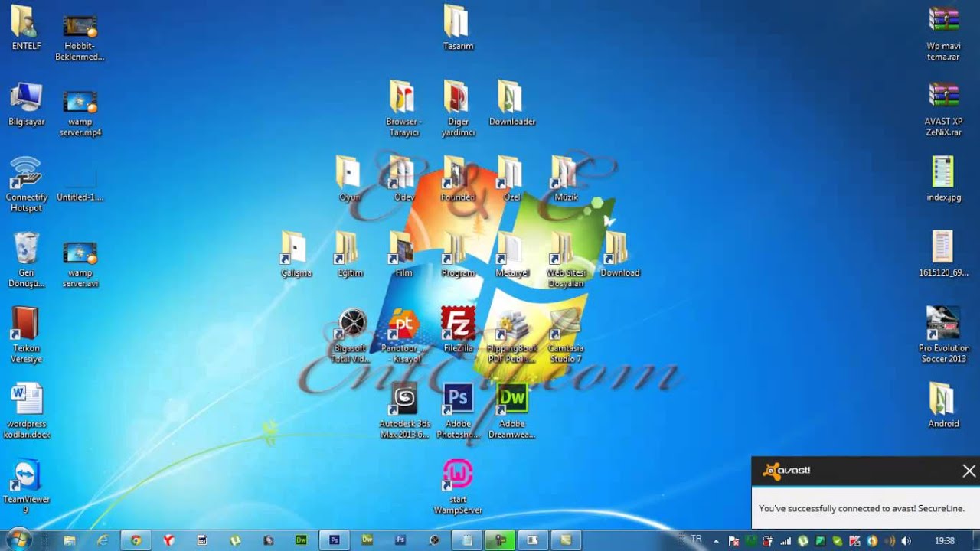Viewport: 980px width, 551px height.
Task: Launch FlippingBook PDF Publisher shortcut
Action: 511,335
